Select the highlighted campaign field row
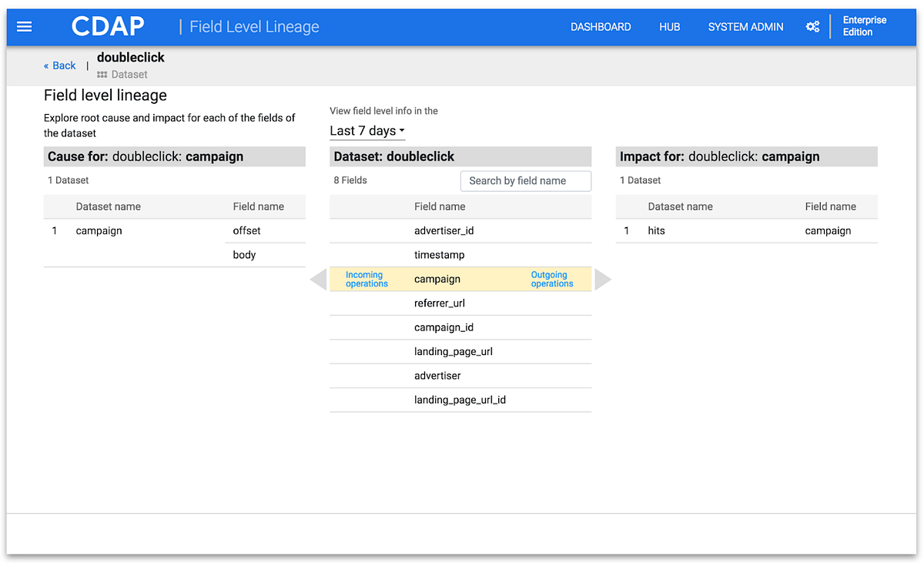This screenshot has width=924, height=563. 437,279
